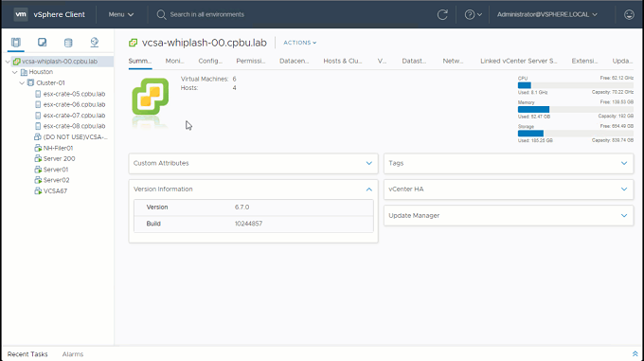Switch to the Hosts & Clusters tab
Image resolution: width=644 pixels, height=361 pixels.
click(343, 61)
